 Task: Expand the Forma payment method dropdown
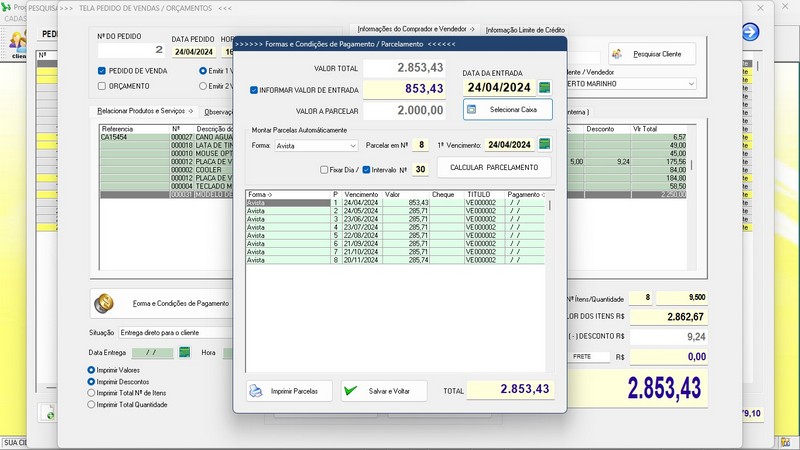pyautogui.click(x=352, y=146)
